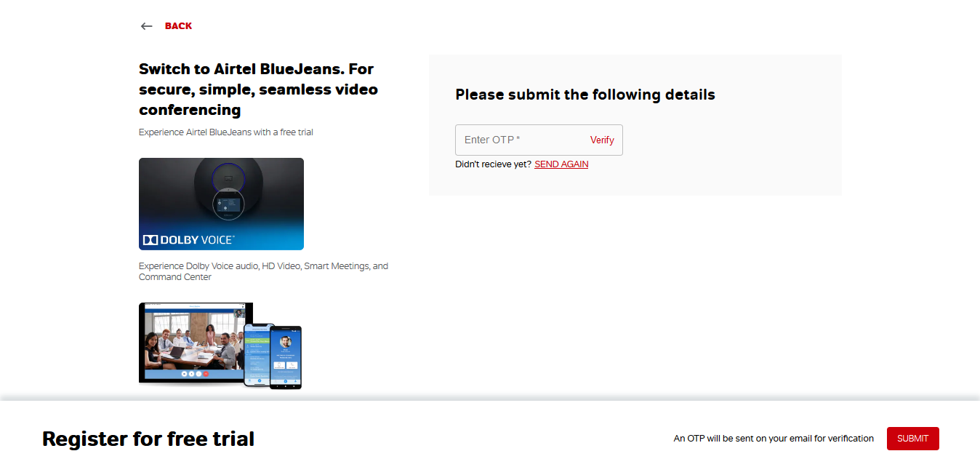Click the Please submit the following details title
The height and width of the screenshot is (475, 980).
click(x=585, y=95)
